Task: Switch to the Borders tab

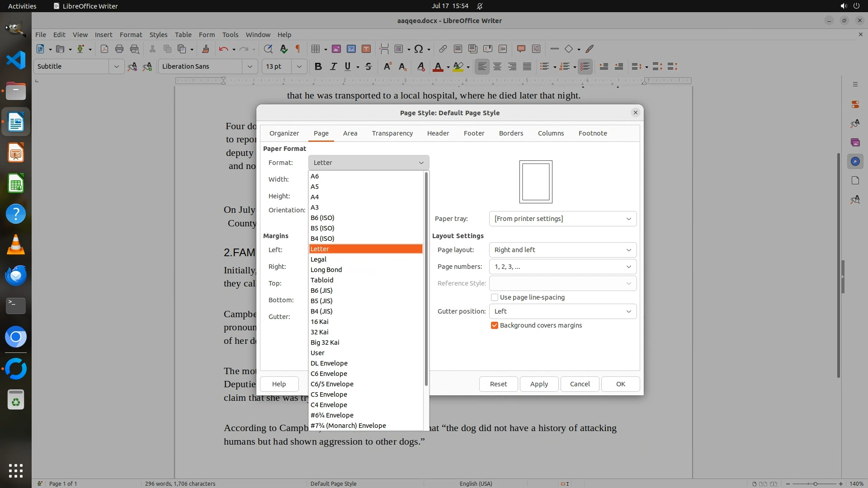Action: pos(511,133)
